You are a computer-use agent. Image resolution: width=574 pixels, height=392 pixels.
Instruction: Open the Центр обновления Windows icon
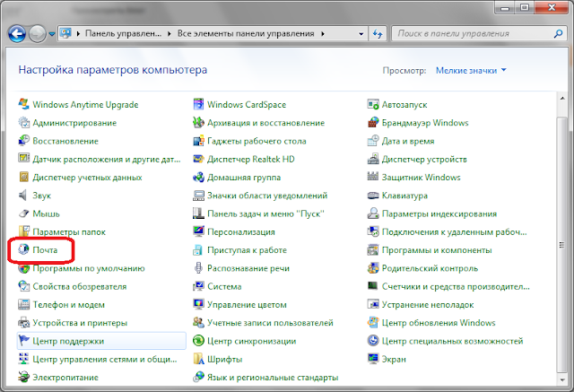(373, 322)
